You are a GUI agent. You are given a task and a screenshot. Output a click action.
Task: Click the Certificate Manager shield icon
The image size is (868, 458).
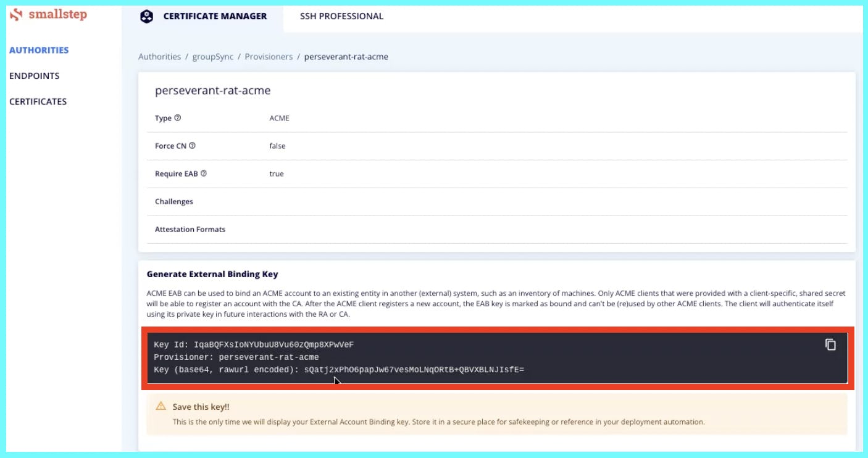(146, 16)
